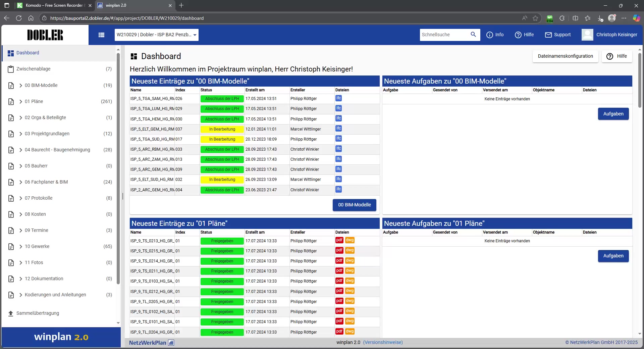Open browser extensions puzzle icon
Screen dimensions: 644x349
562,18
